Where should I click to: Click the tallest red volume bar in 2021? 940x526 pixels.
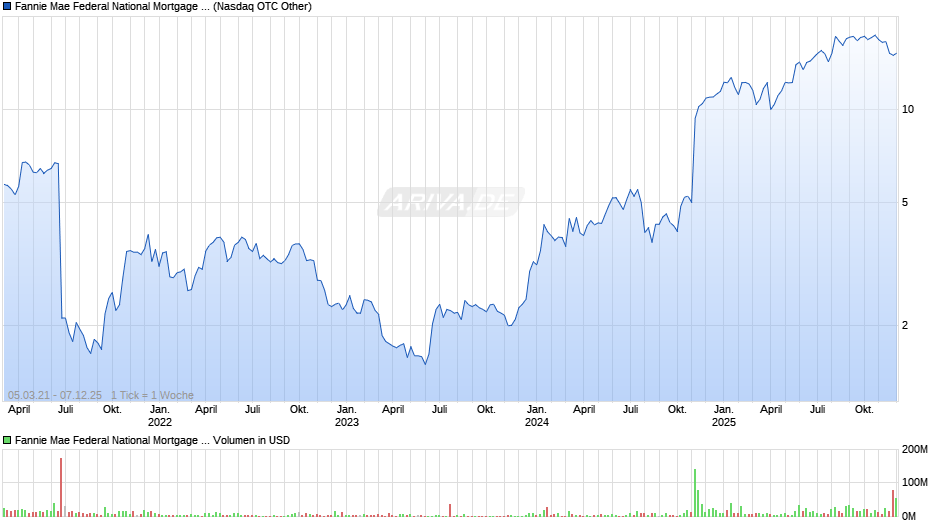coord(61,487)
